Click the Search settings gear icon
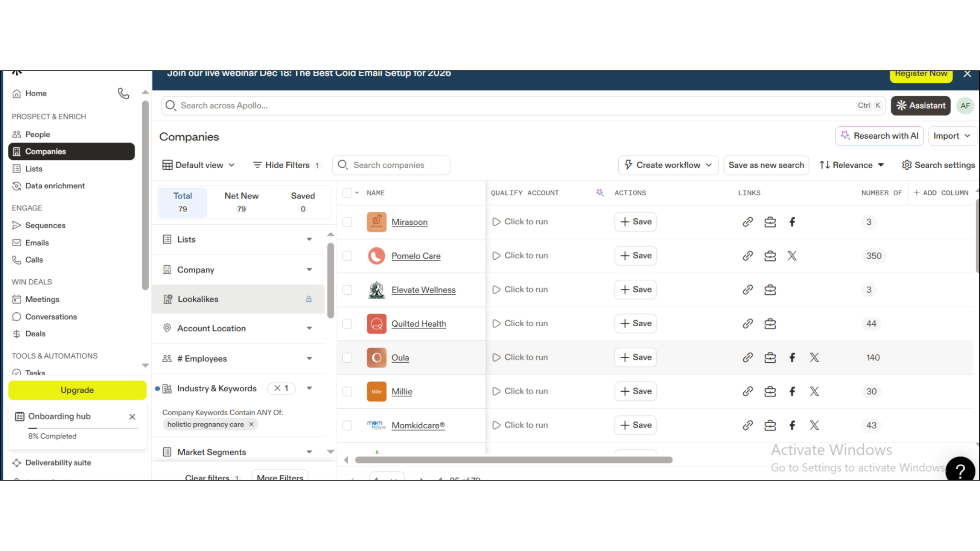 [x=906, y=165]
